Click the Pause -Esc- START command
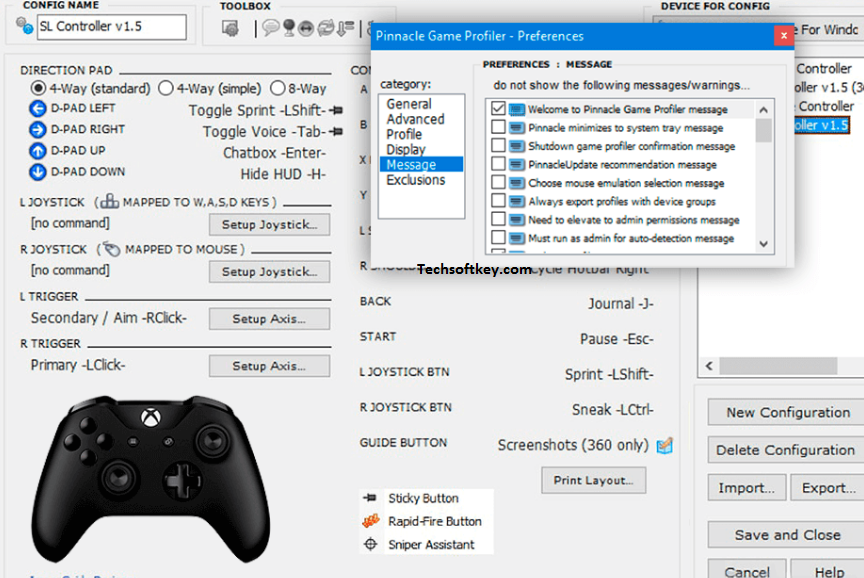864x578 pixels. coord(617,339)
